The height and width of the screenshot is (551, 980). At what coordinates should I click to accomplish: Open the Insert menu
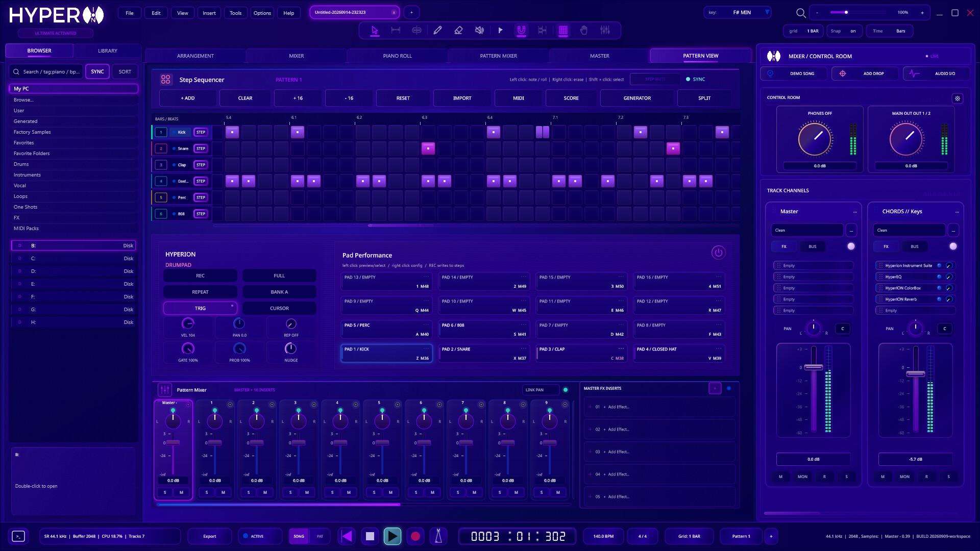(x=209, y=13)
